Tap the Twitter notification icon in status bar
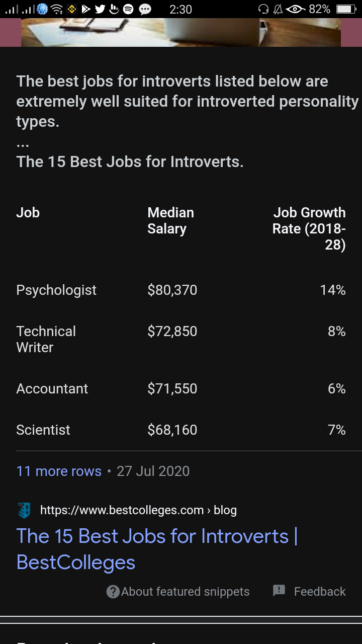This screenshot has height=644, width=362. [100, 9]
